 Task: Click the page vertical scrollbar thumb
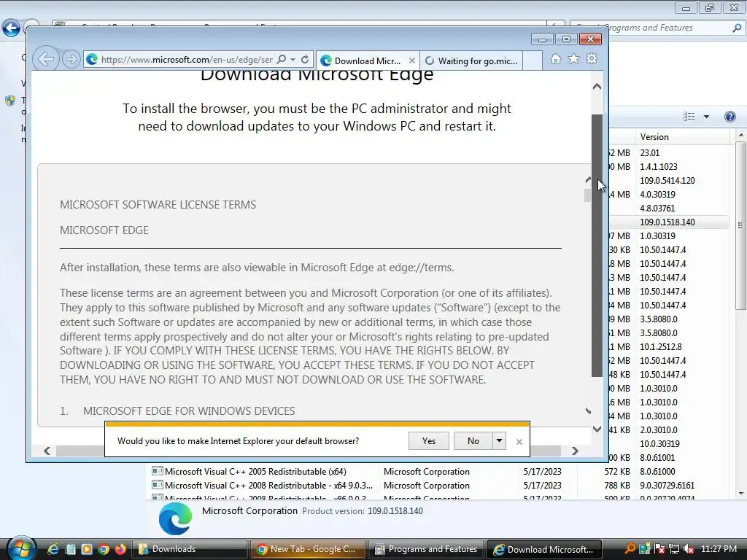[597, 246]
